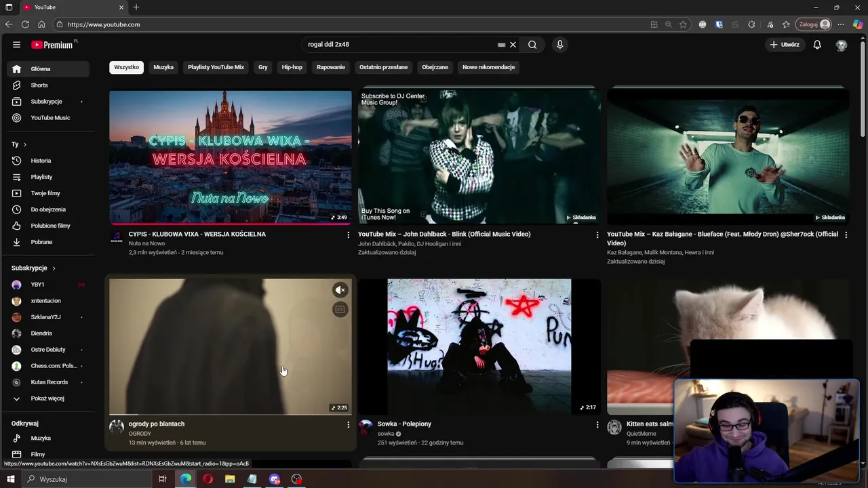This screenshot has width=868, height=488.
Task: Unmute the ogrody po blantach preview
Action: (x=340, y=290)
